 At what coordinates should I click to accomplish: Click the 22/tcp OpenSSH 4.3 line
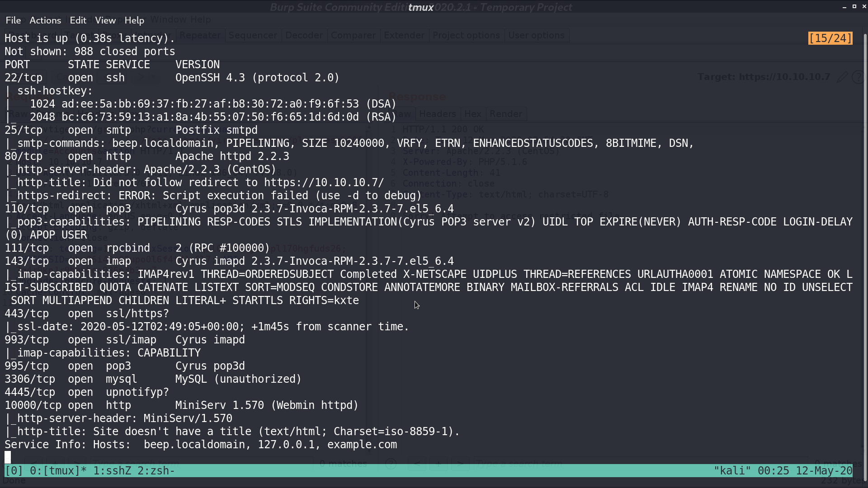[172, 78]
